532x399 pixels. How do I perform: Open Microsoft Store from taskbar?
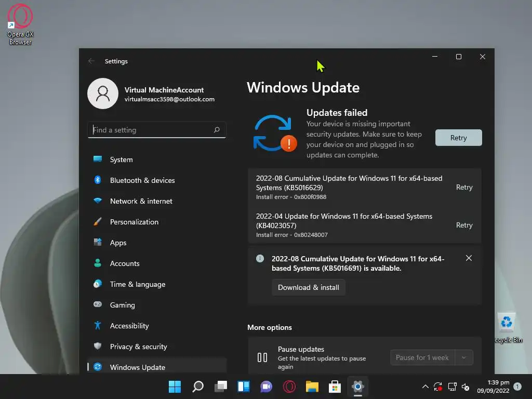click(335, 387)
